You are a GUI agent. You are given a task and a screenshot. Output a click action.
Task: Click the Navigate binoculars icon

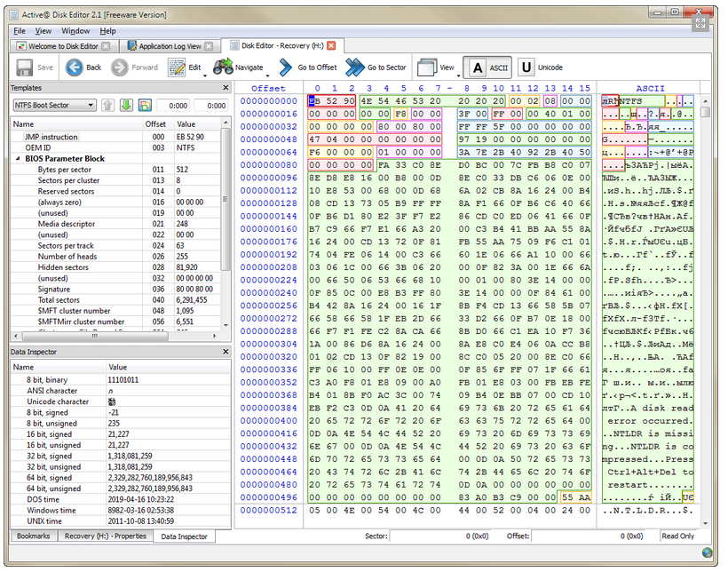click(223, 68)
